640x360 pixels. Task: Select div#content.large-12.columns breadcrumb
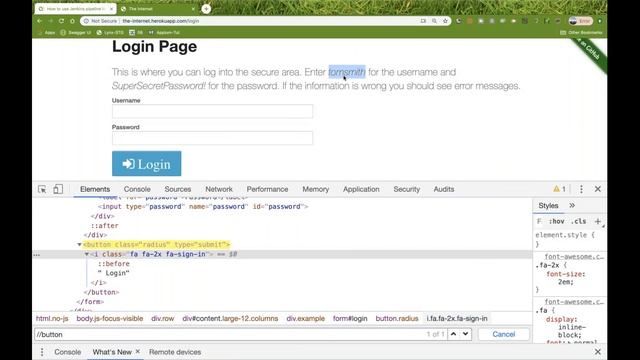tap(230, 318)
